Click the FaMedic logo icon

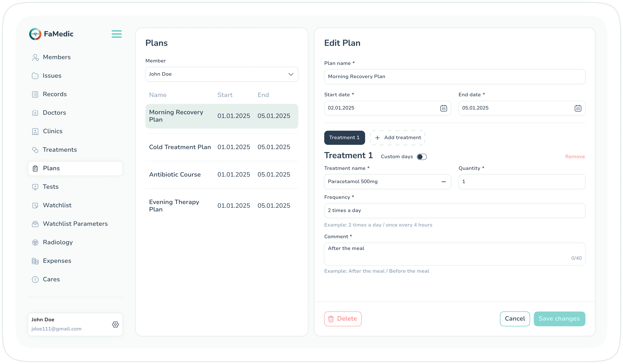pos(35,34)
